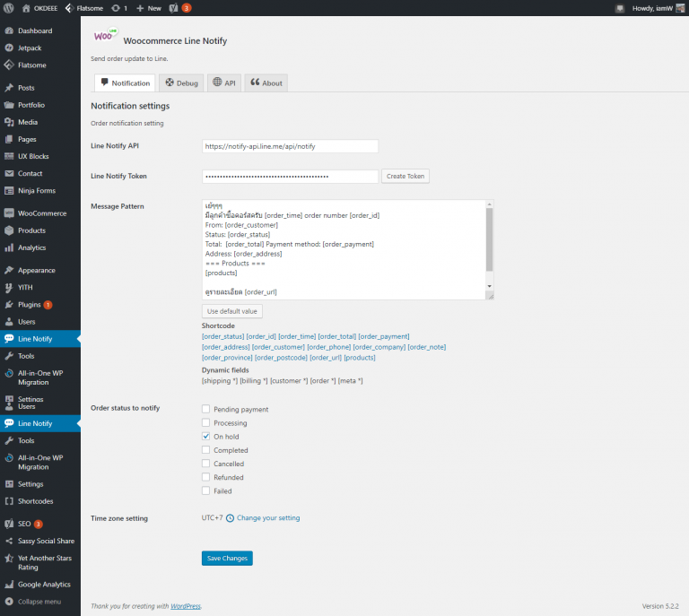Click the Create Token button
The width and height of the screenshot is (689, 616).
point(406,176)
